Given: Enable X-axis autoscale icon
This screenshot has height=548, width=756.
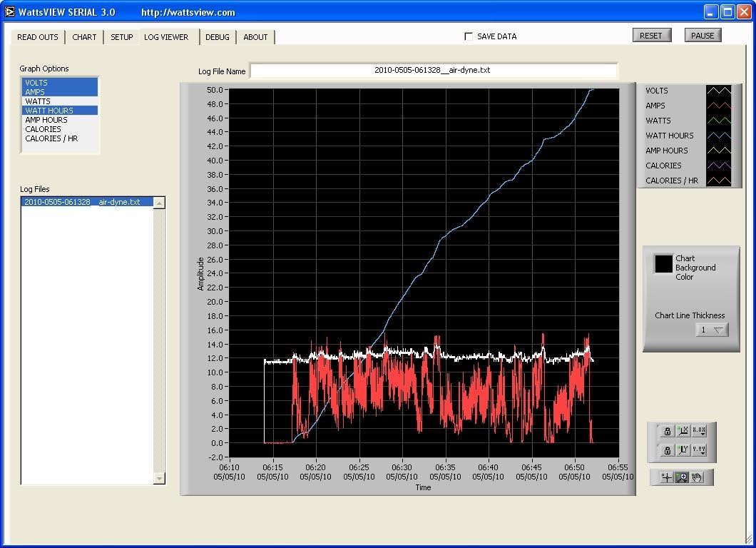Looking at the screenshot, I should point(683,431).
